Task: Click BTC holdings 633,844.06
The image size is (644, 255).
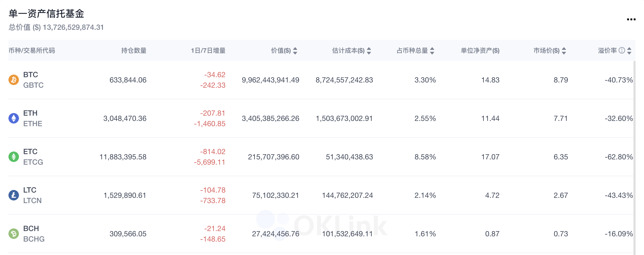Action: (128, 80)
